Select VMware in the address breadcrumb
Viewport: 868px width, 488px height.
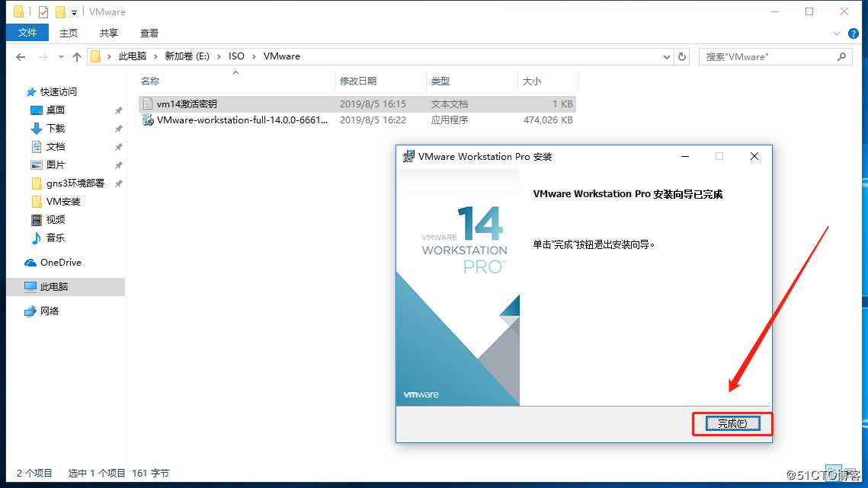[282, 56]
